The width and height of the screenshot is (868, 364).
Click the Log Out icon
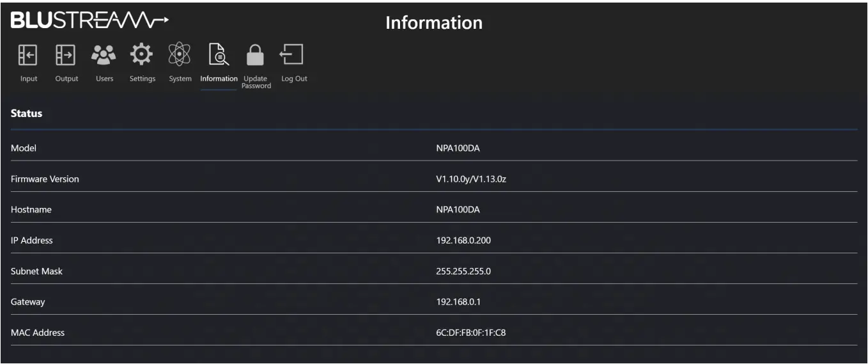tap(293, 56)
